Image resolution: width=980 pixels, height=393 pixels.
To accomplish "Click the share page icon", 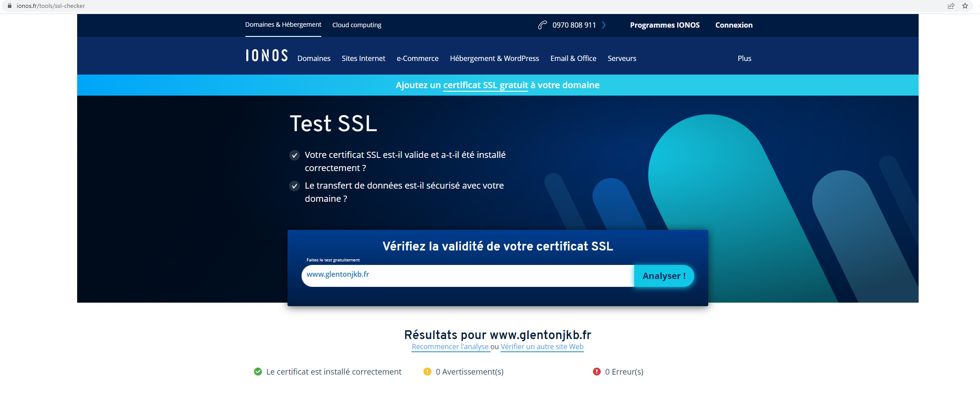I will coord(951,6).
